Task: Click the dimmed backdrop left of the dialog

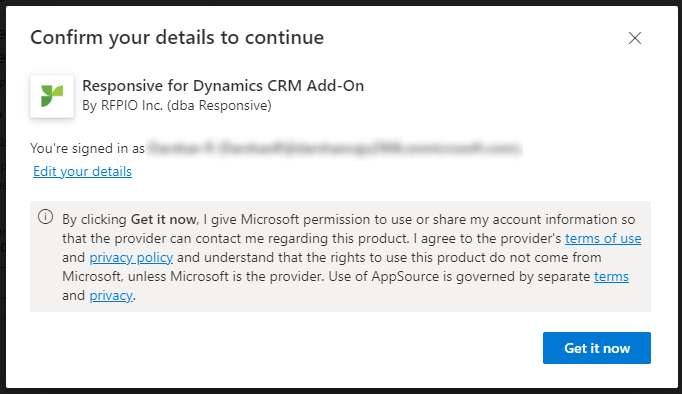Action: click(3, 197)
